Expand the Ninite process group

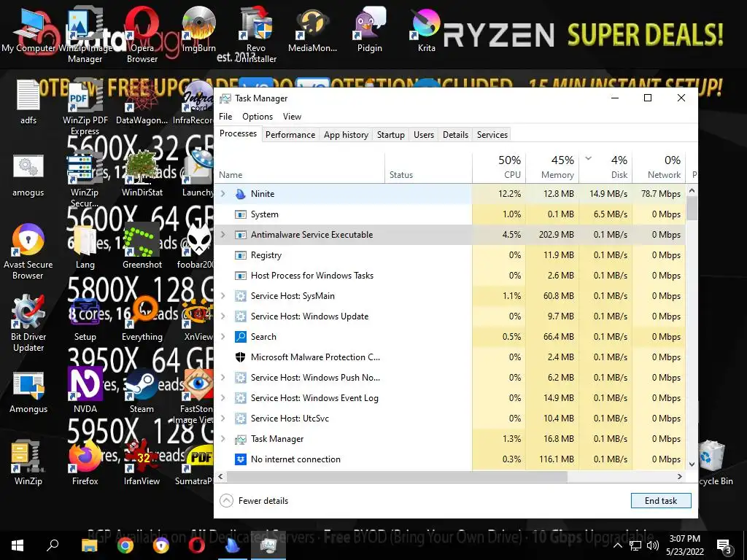pos(222,194)
